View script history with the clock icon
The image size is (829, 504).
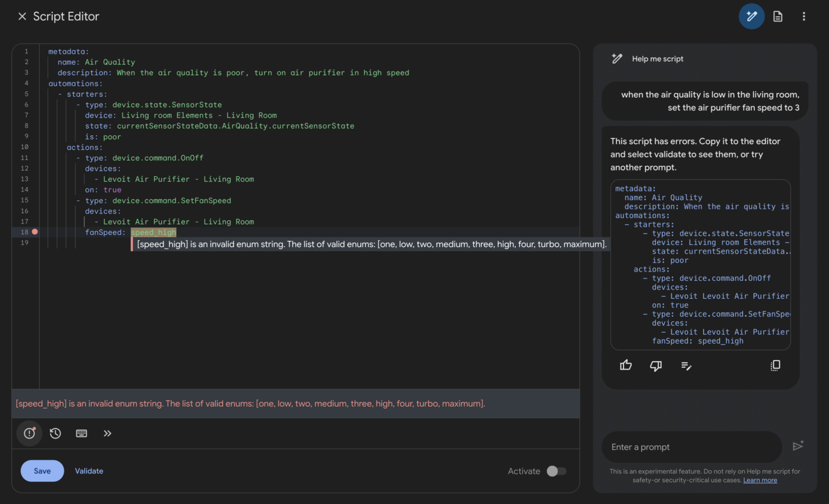tap(55, 433)
